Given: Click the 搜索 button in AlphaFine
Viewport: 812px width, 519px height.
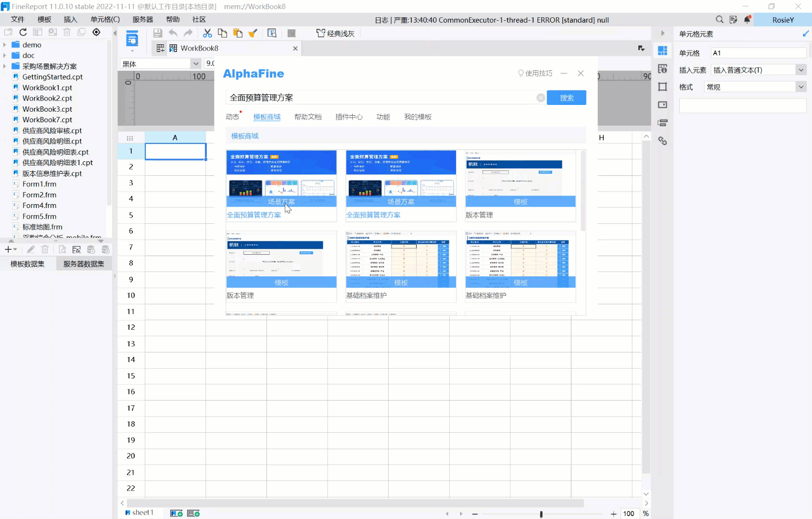Looking at the screenshot, I should (567, 98).
